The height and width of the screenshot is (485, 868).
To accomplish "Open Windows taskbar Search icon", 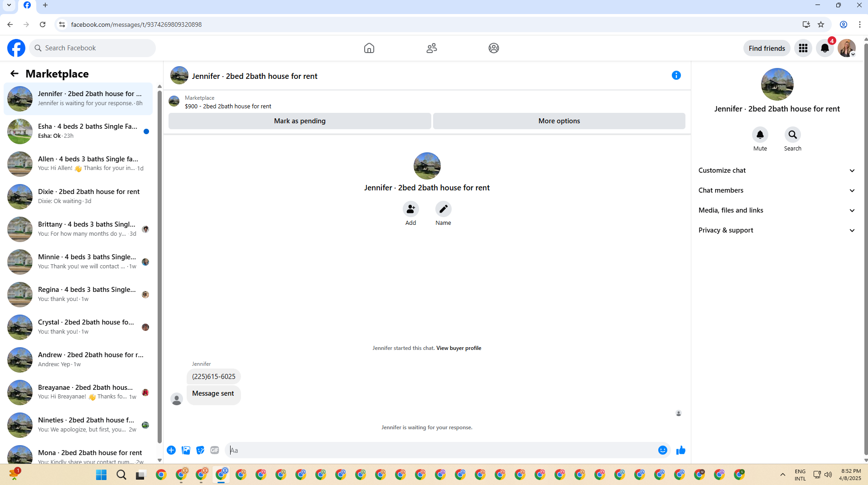I will click(121, 475).
